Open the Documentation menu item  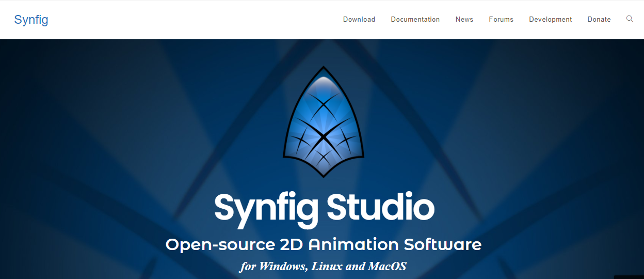[x=415, y=20]
